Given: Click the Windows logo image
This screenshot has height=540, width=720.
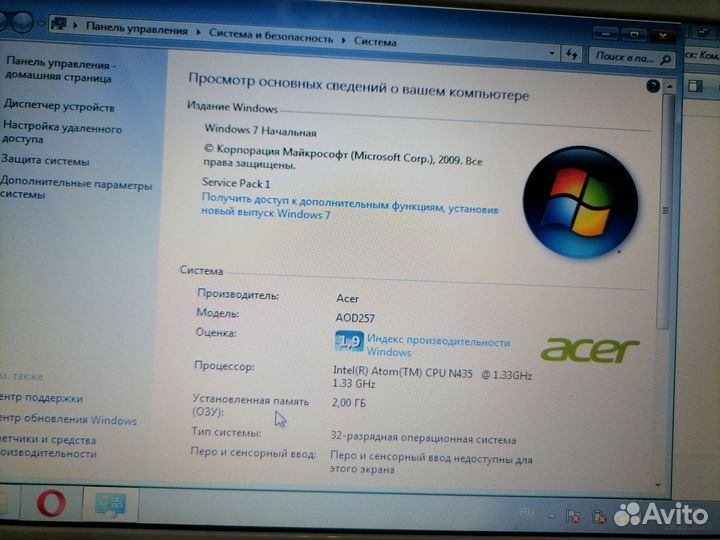Looking at the screenshot, I should tap(581, 202).
